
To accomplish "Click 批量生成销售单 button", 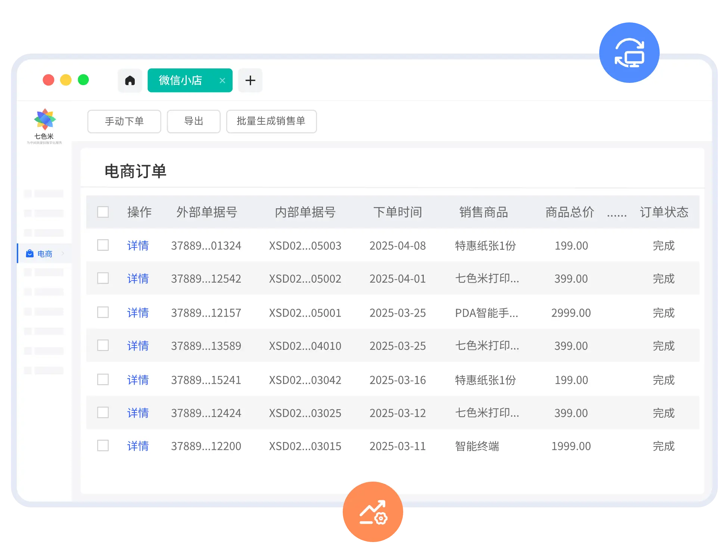I will point(271,121).
